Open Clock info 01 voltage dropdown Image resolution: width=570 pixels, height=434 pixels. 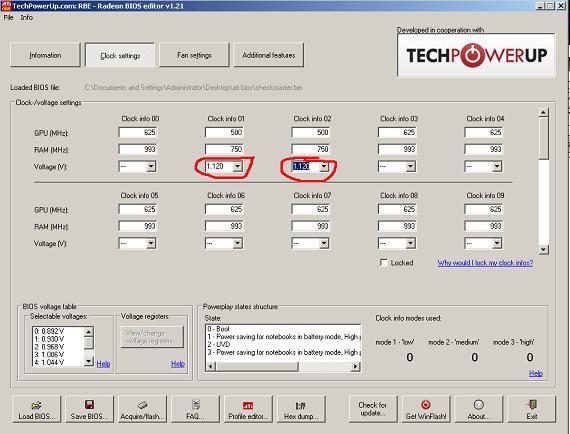(x=237, y=166)
